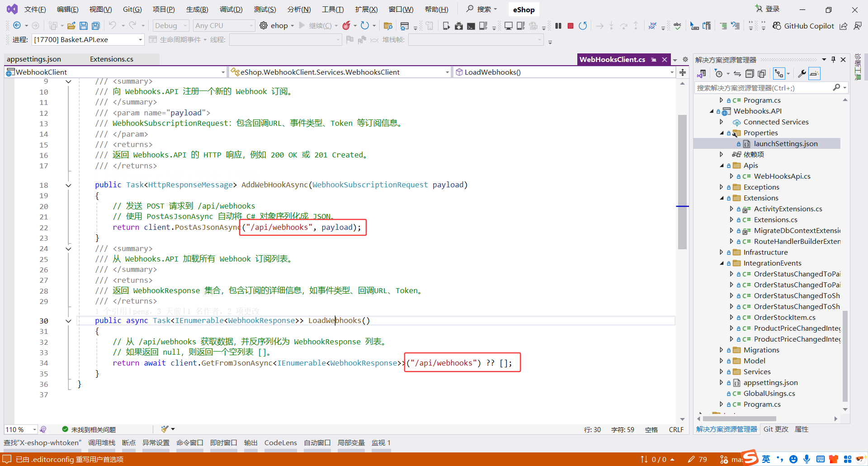Open the 工具(T) menu
Screen dimensions: 868x466
pos(333,10)
